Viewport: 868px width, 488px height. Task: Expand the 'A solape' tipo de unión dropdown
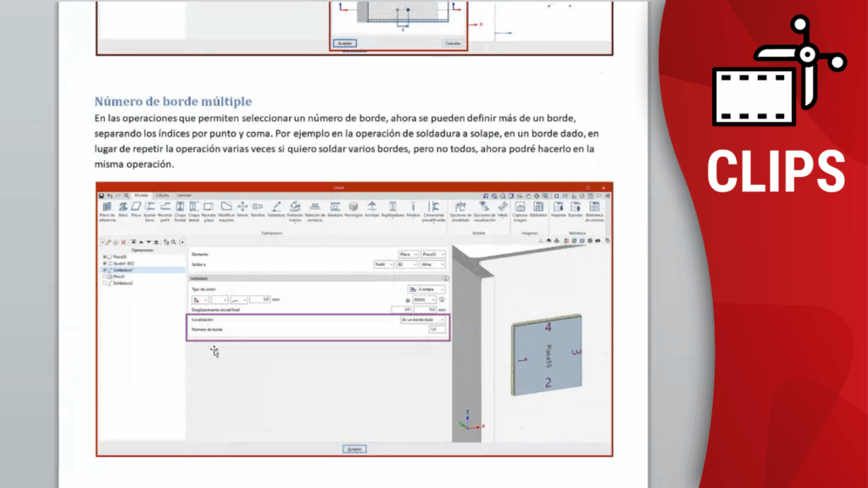426,289
